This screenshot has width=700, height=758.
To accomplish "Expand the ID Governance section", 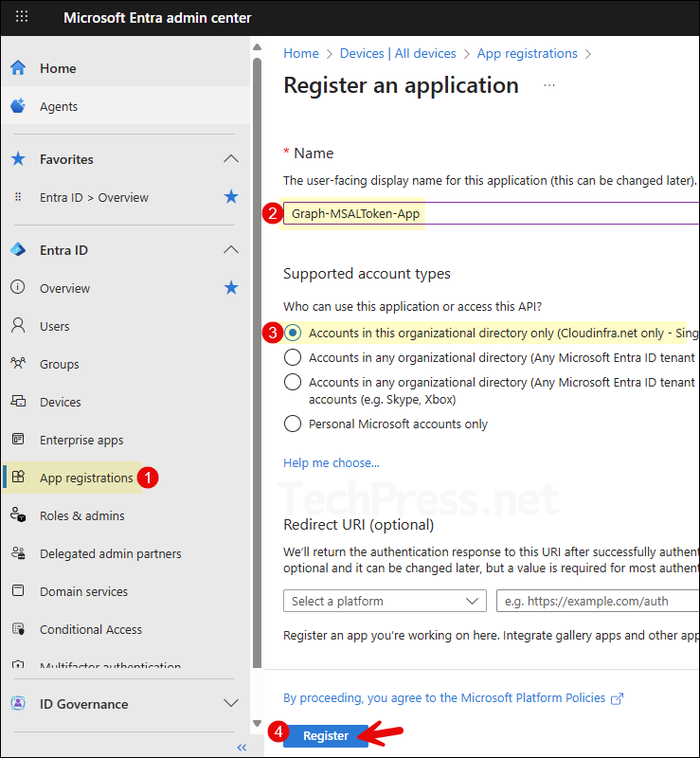I will coord(230,704).
